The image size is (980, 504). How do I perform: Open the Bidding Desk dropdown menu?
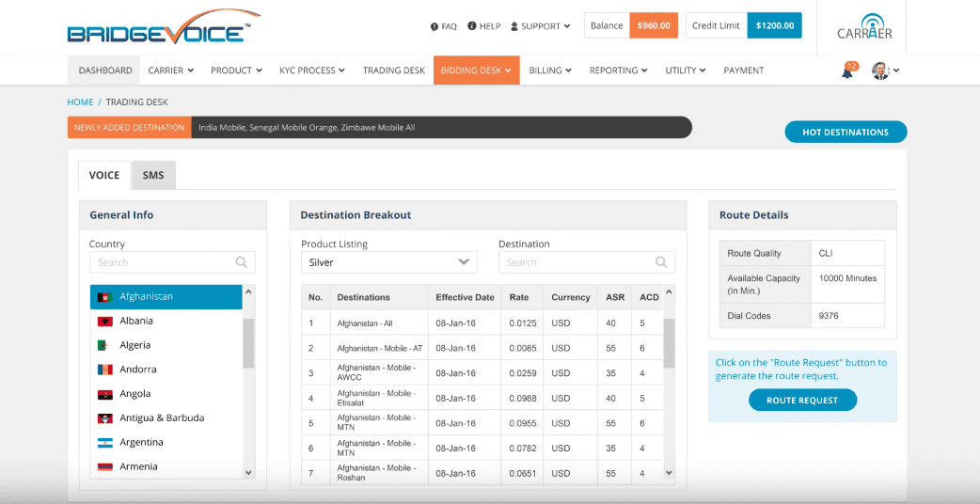476,71
